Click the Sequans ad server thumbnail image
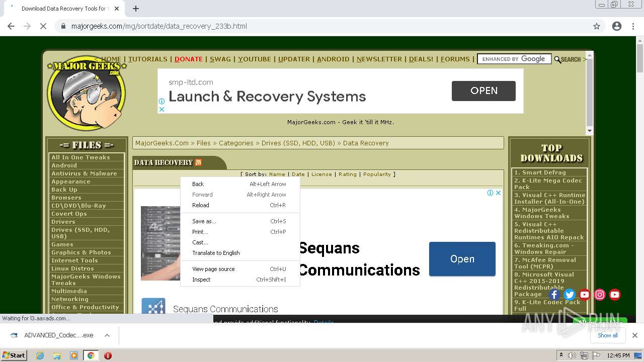644x362 pixels. pyautogui.click(x=160, y=243)
